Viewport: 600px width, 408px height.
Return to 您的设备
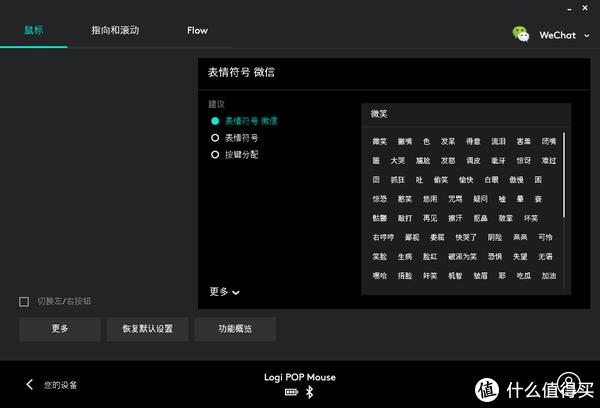60,385
